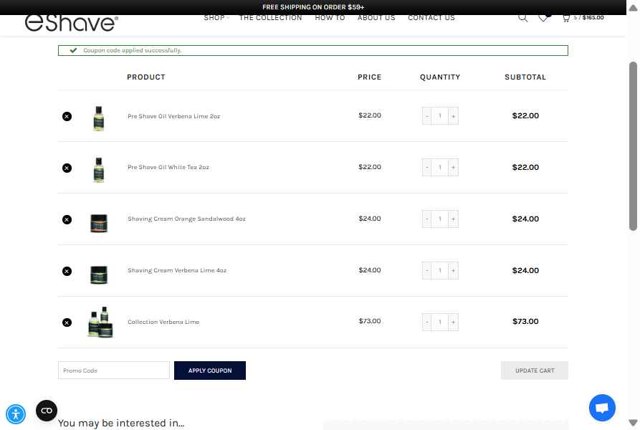Remove Pre Shave Oil White Tea from cart
Image resolution: width=640 pixels, height=430 pixels.
point(67,168)
